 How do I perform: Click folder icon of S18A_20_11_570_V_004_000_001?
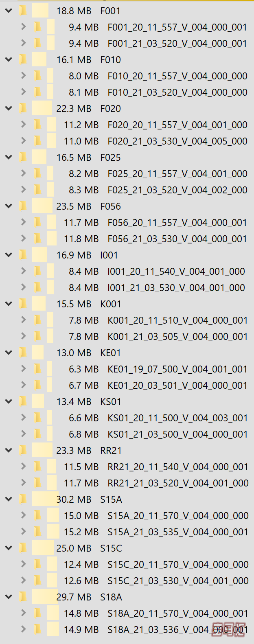click(37, 613)
